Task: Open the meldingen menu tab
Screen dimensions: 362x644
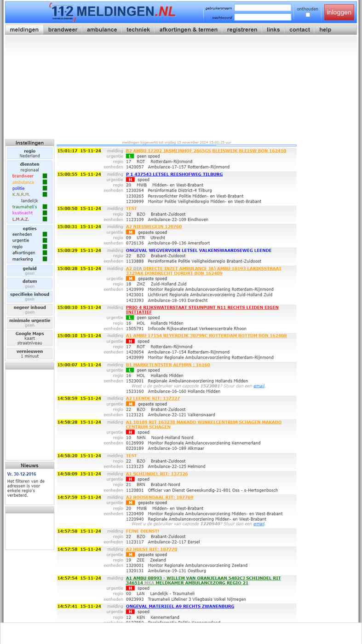Action: pyautogui.click(x=24, y=29)
